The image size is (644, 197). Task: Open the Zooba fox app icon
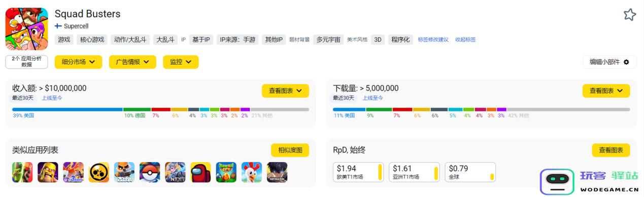(x=124, y=172)
